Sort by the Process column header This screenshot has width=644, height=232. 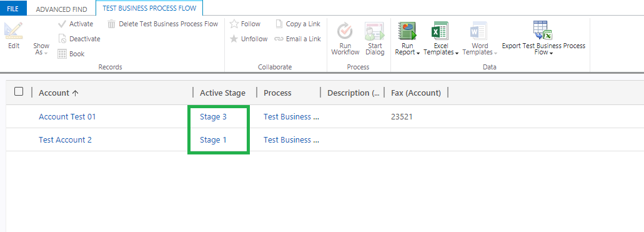pos(277,93)
